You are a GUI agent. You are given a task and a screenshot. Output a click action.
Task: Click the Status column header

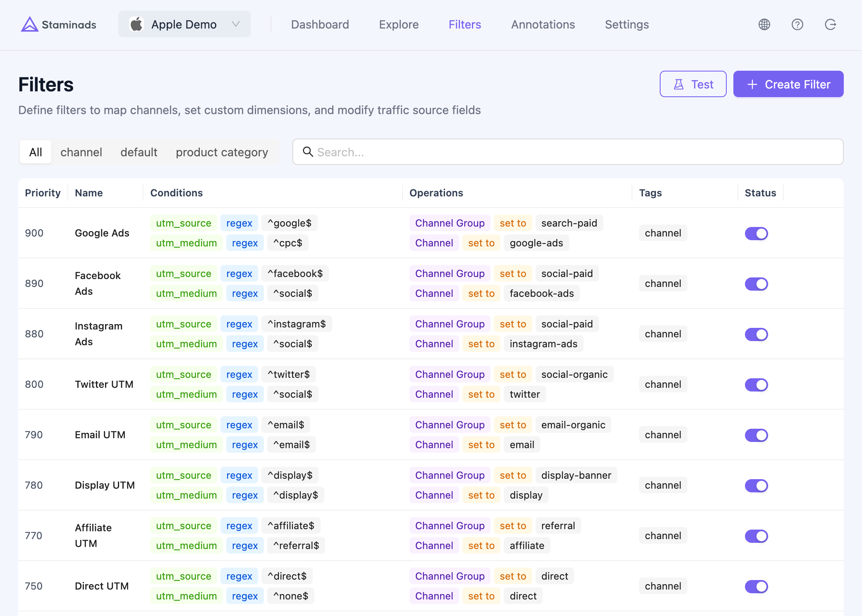click(x=760, y=193)
